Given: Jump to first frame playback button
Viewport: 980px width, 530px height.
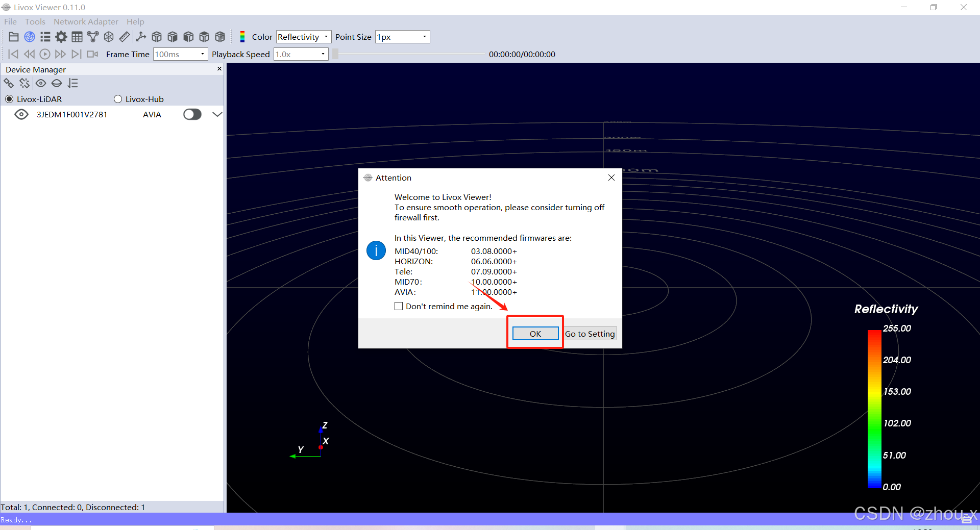Looking at the screenshot, I should click(x=14, y=54).
